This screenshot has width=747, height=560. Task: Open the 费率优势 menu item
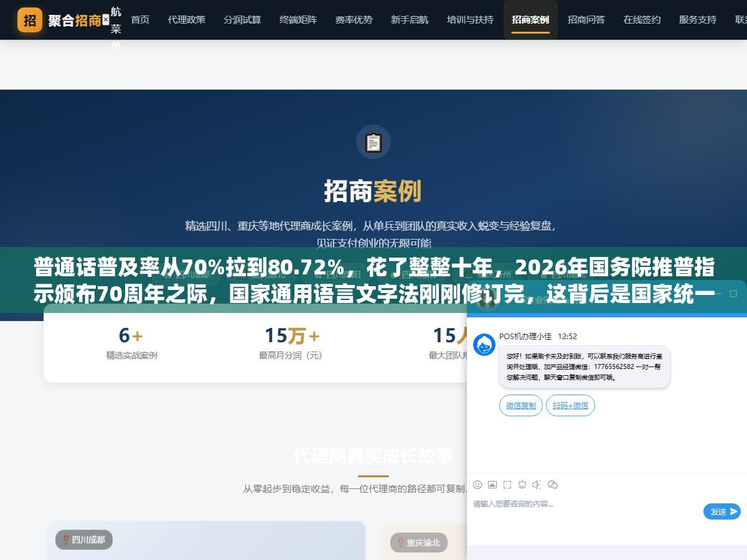tap(354, 20)
